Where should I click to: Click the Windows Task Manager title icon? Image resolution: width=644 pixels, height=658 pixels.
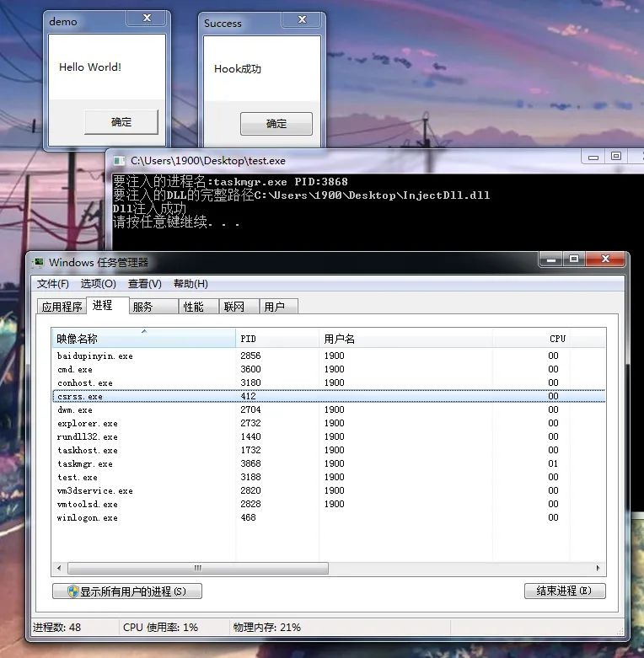39,263
